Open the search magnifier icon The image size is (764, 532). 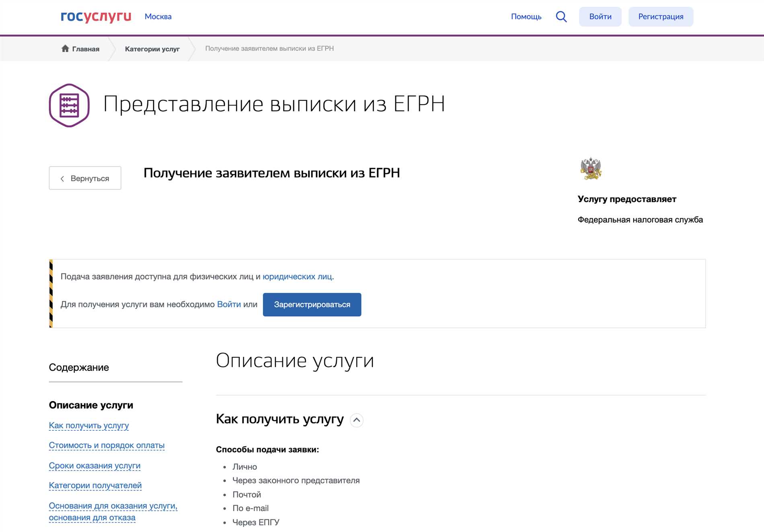pos(561,16)
